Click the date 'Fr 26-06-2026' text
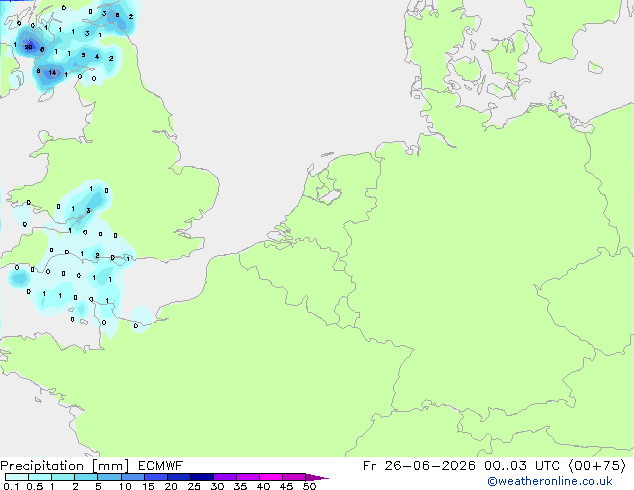 pyautogui.click(x=419, y=466)
